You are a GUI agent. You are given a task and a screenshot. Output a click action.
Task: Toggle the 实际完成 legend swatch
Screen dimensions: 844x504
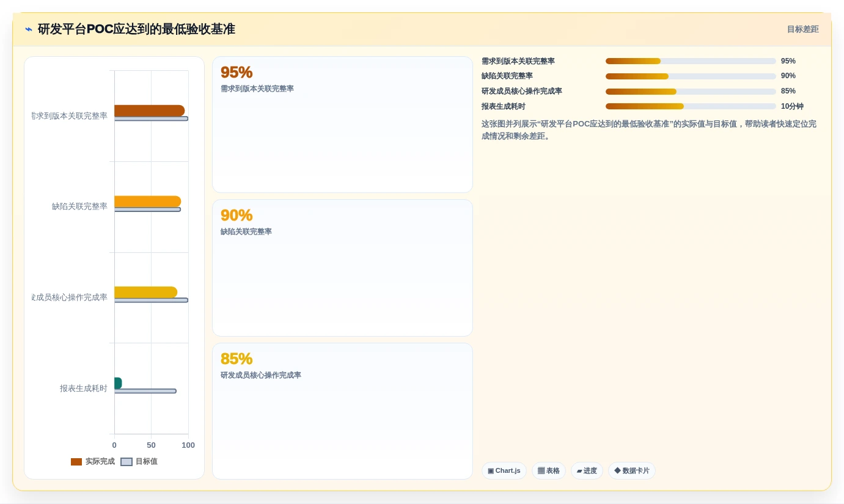[76, 462]
